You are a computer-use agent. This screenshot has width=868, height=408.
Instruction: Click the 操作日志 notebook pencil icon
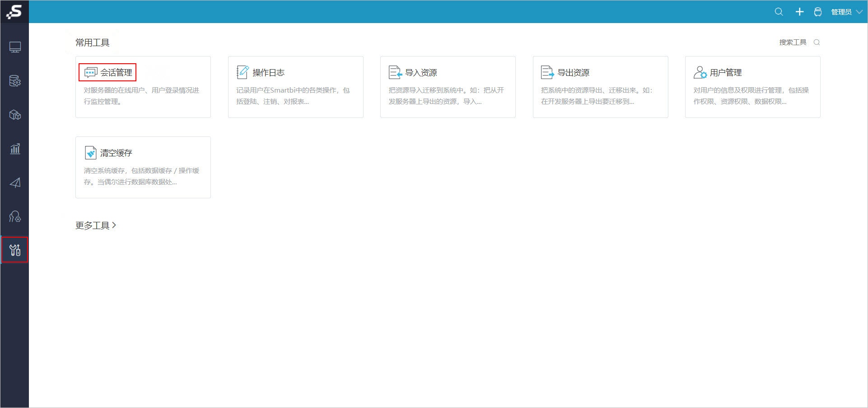243,72
